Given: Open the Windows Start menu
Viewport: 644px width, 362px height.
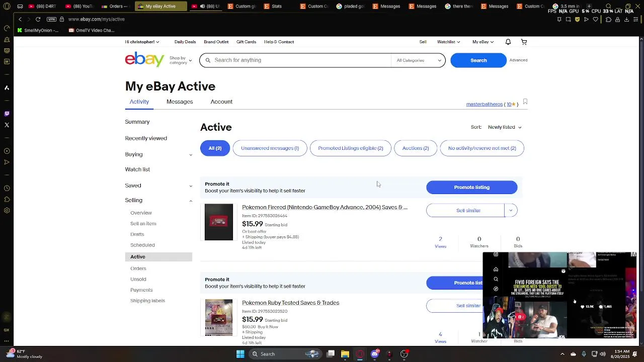Looking at the screenshot, I should (x=240, y=354).
